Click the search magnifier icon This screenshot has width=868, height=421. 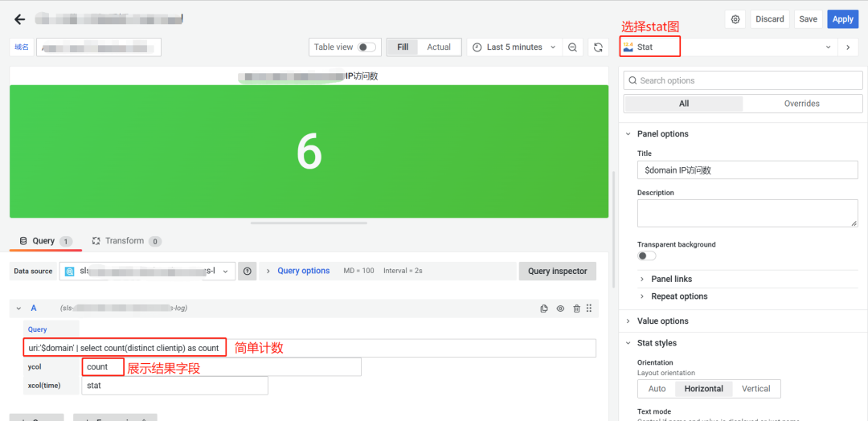pyautogui.click(x=633, y=81)
